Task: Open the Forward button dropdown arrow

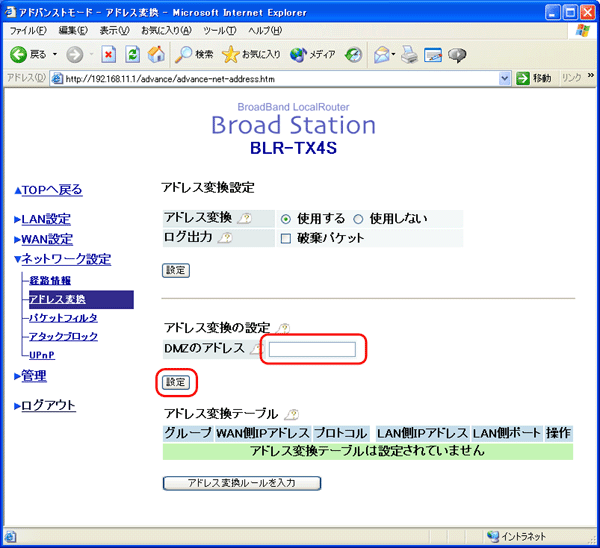Action: (91, 55)
